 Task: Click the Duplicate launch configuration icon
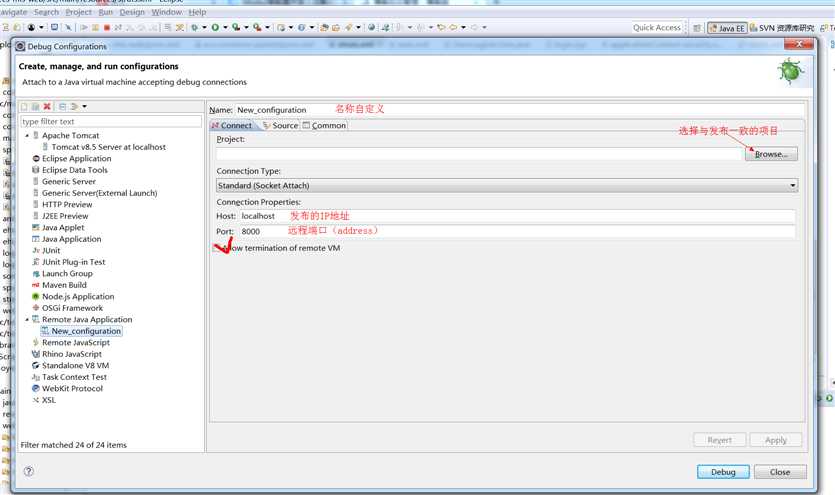(35, 107)
